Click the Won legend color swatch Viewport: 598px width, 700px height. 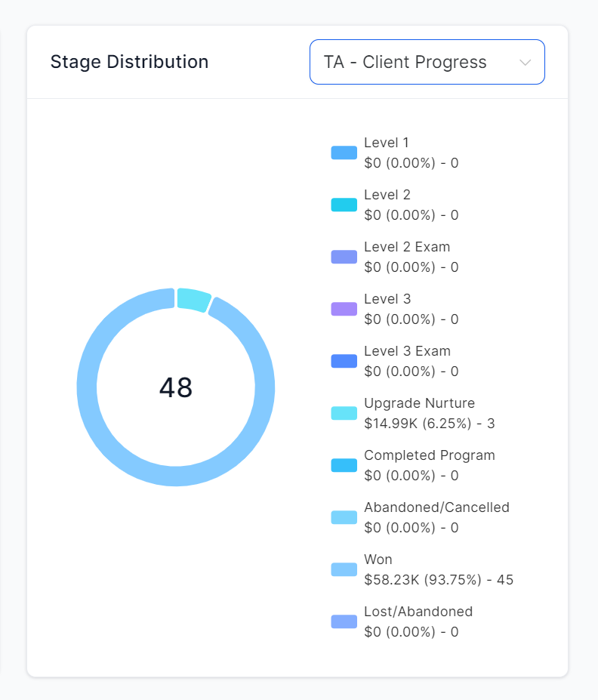click(344, 569)
